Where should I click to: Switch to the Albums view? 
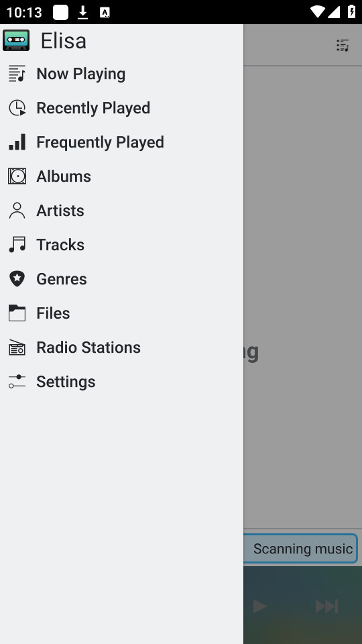pyautogui.click(x=121, y=176)
